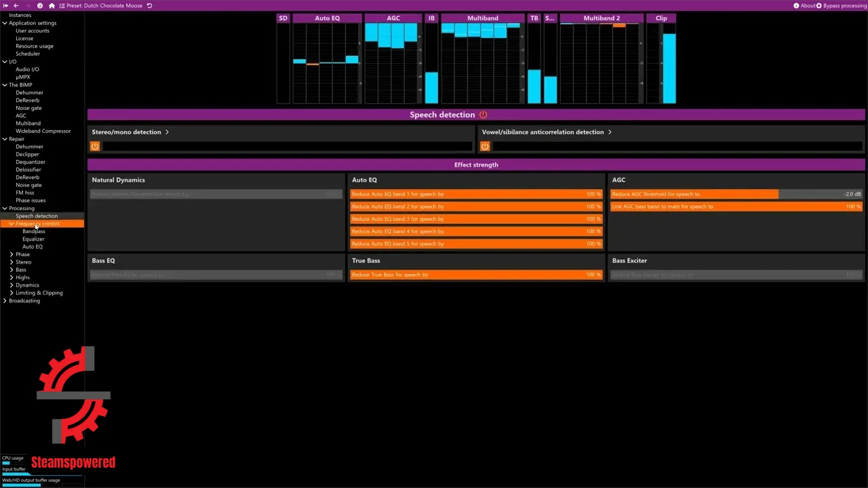The width and height of the screenshot is (868, 488).
Task: Adjust Reduce Auto EQ band 1 slider
Action: click(476, 194)
